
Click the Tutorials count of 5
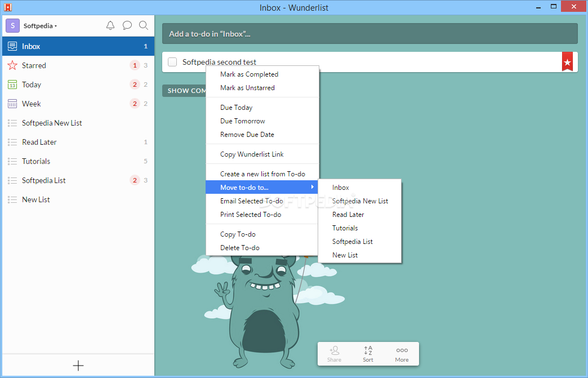pyautogui.click(x=145, y=161)
